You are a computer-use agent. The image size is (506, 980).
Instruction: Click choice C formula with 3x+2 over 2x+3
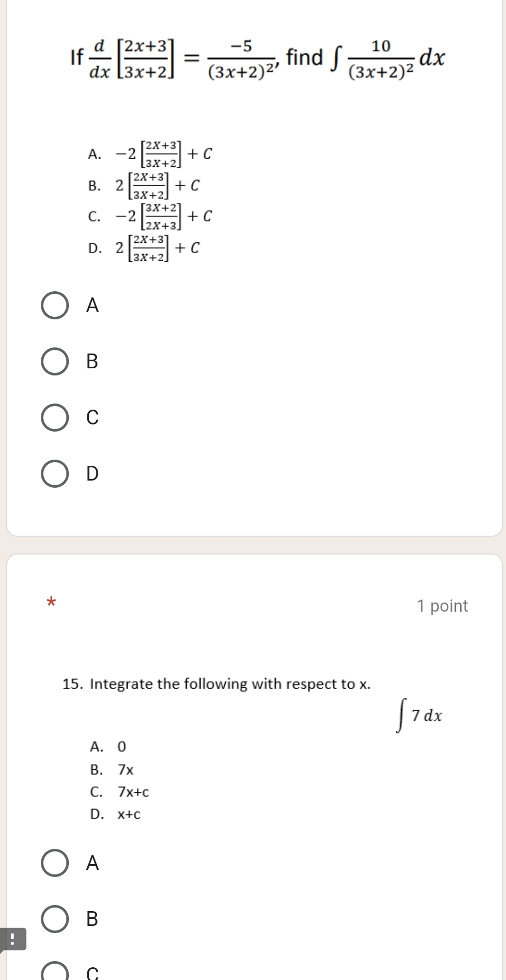163,216
